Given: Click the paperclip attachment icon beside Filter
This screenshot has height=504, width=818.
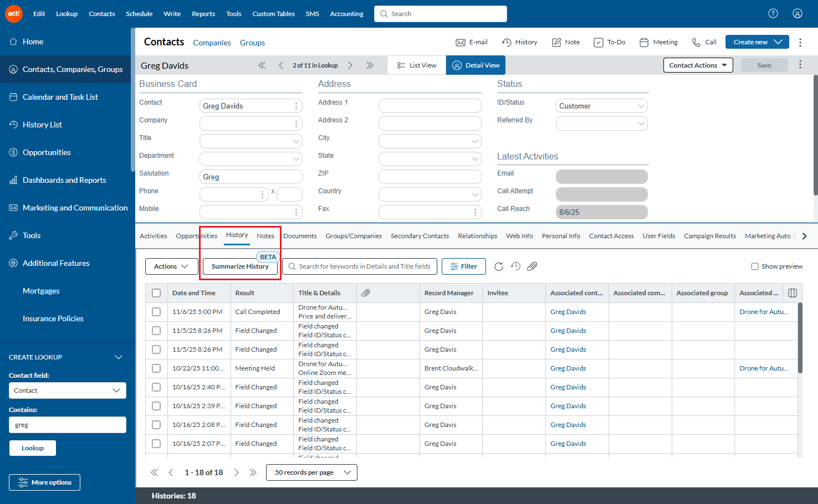Looking at the screenshot, I should coord(532,266).
